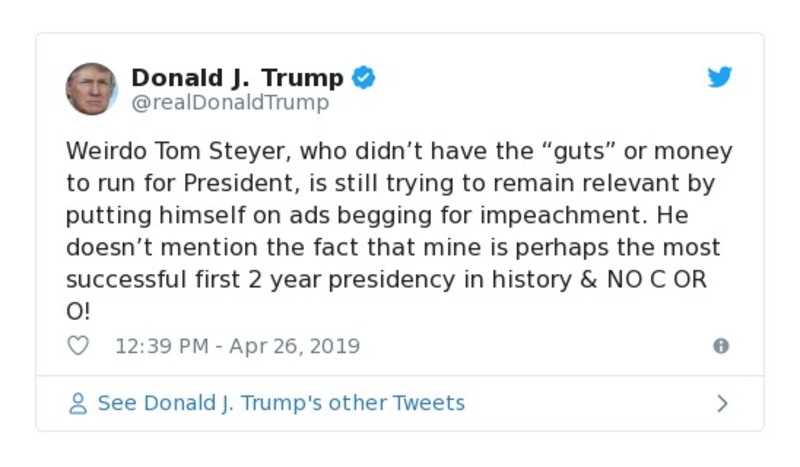This screenshot has height=467, width=800.
Task: Click the Twitter bird logo
Action: tap(720, 78)
